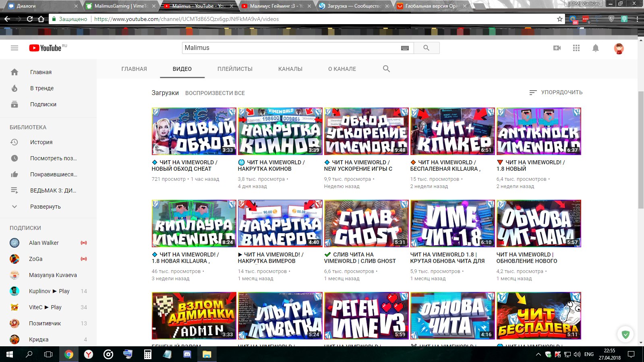Viewport: 644px width, 362px height.
Task: Open the notifications bell
Action: (596, 48)
